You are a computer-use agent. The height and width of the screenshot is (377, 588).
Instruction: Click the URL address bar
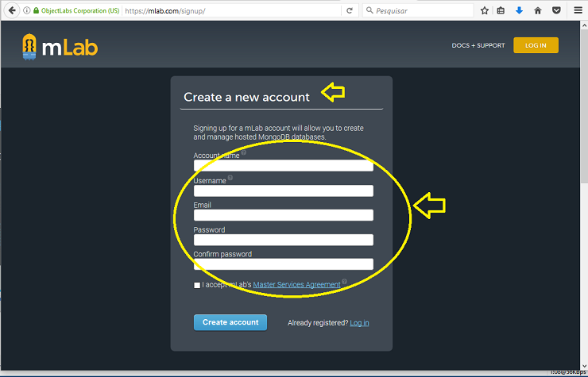(233, 10)
